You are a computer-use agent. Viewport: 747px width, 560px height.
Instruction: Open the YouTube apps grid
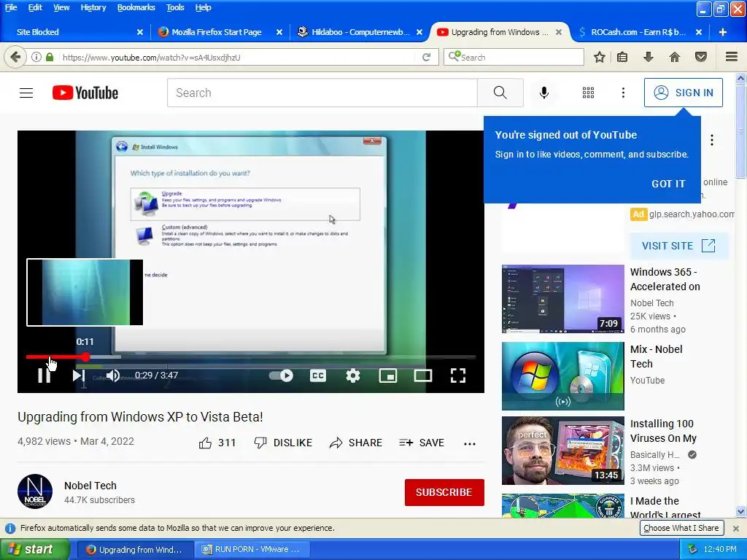click(x=588, y=93)
